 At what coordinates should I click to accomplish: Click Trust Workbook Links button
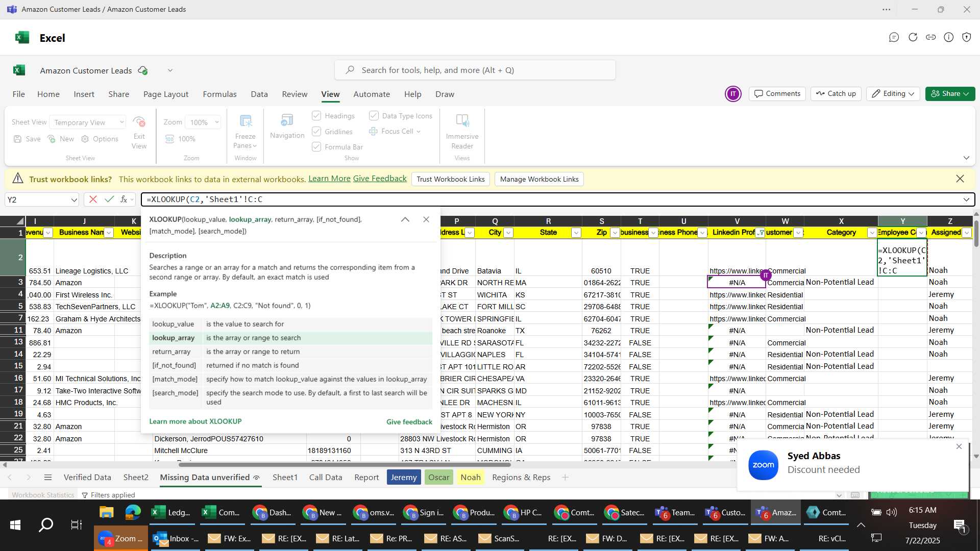pos(451,179)
